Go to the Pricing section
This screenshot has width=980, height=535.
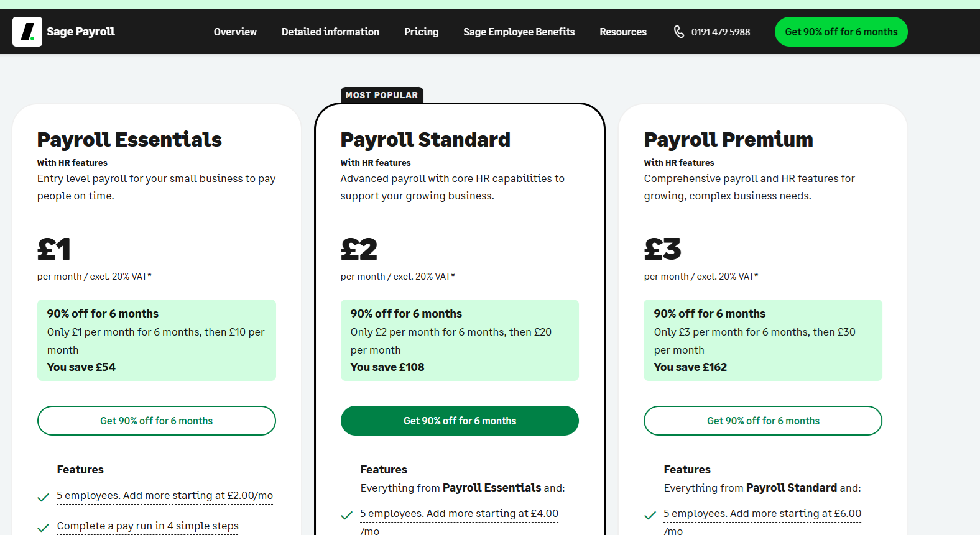click(421, 32)
